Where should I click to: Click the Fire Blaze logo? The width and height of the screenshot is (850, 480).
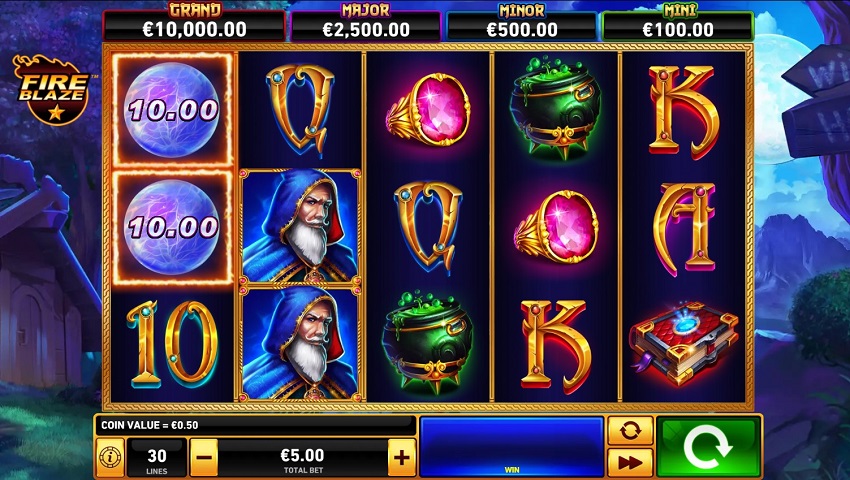tap(52, 89)
